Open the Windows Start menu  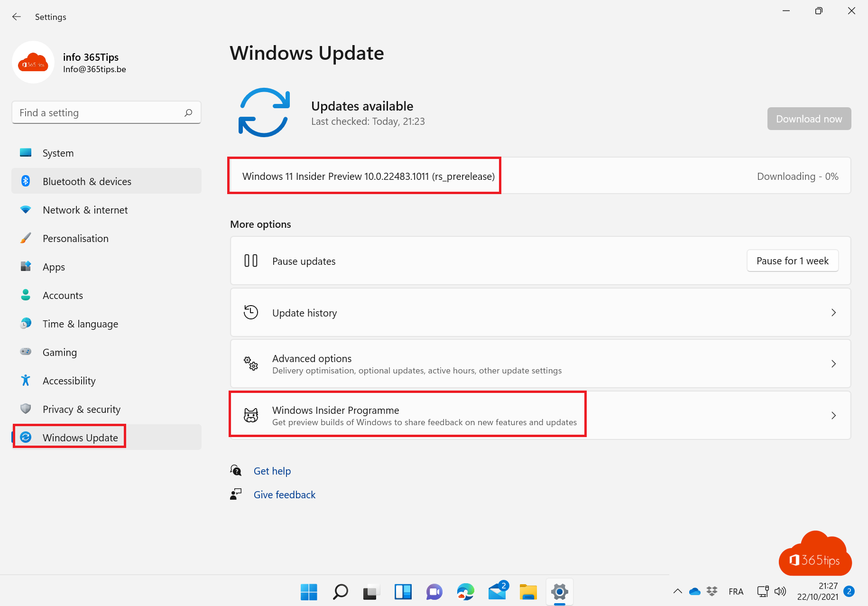pyautogui.click(x=309, y=592)
